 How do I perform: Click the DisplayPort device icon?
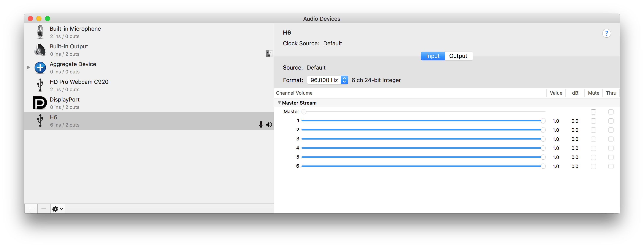click(40, 103)
